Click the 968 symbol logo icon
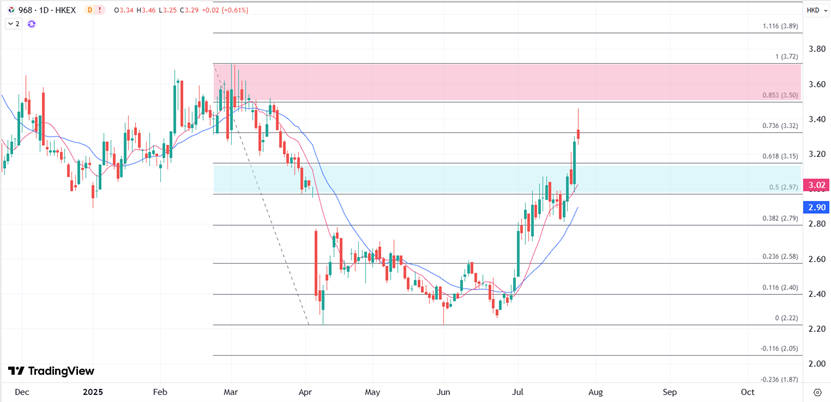The height and width of the screenshot is (402, 831). (11, 10)
